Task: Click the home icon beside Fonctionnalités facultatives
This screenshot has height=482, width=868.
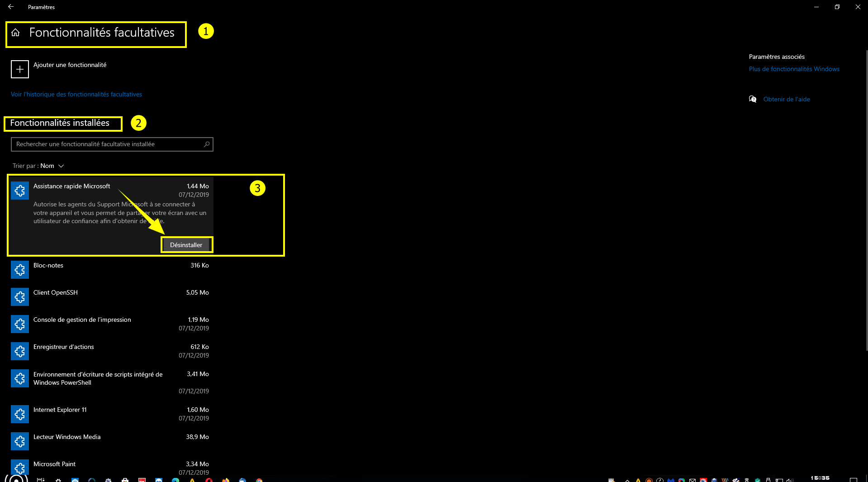Action: (15, 33)
